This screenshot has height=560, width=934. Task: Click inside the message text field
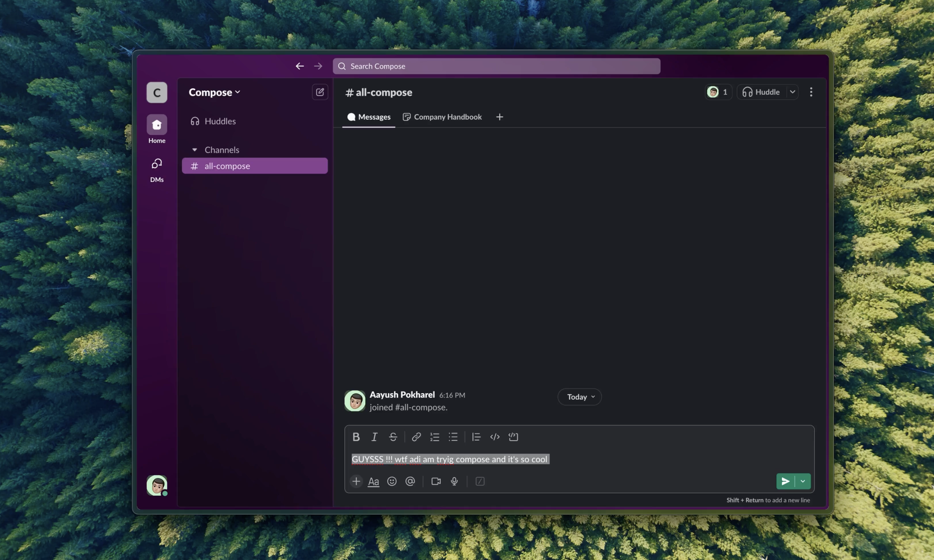pos(579,459)
